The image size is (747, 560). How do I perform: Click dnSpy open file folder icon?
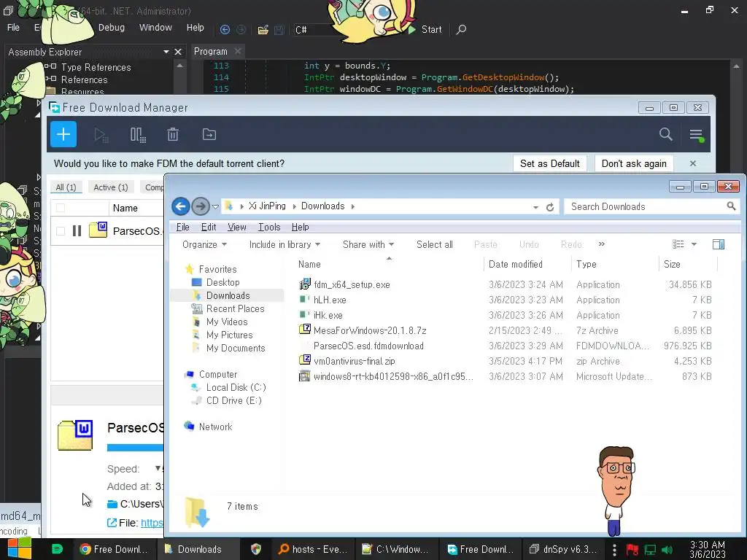pyautogui.click(x=263, y=30)
